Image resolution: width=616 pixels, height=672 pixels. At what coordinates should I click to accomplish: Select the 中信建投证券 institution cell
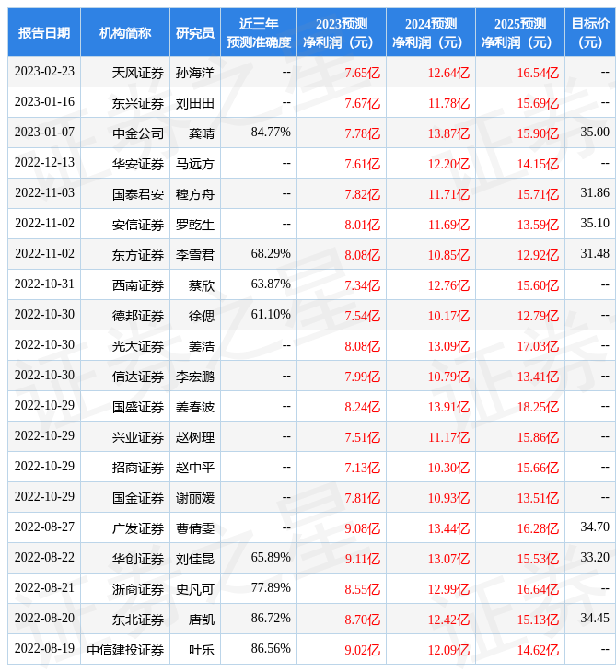[125, 651]
